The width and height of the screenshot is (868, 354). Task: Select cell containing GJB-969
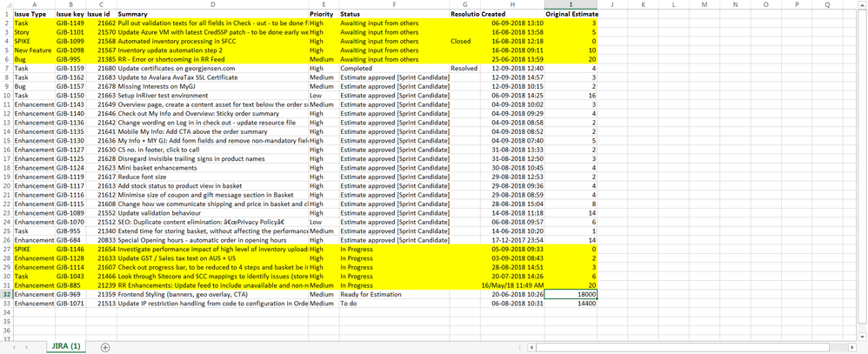click(70, 295)
